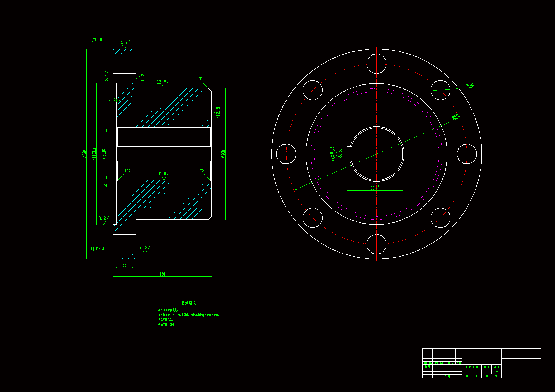The image size is (555, 392).
Task: Select the C5 chamfer annotation
Action: tap(200, 79)
